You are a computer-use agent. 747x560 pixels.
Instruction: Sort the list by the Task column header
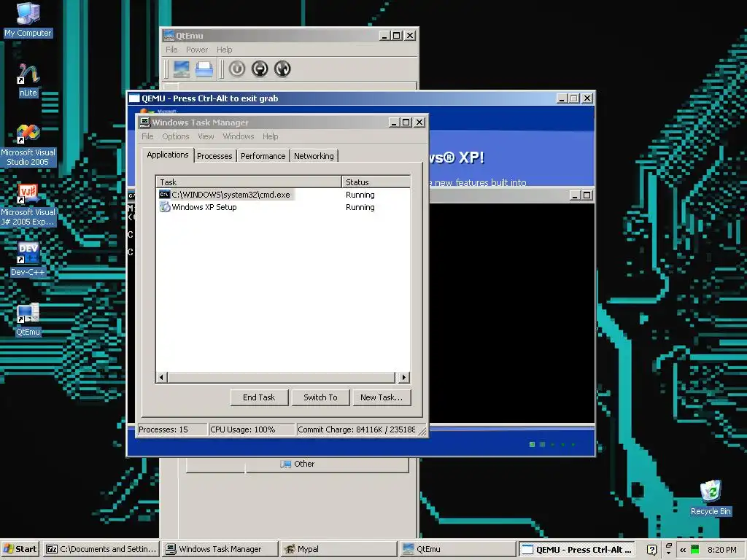[x=249, y=182]
